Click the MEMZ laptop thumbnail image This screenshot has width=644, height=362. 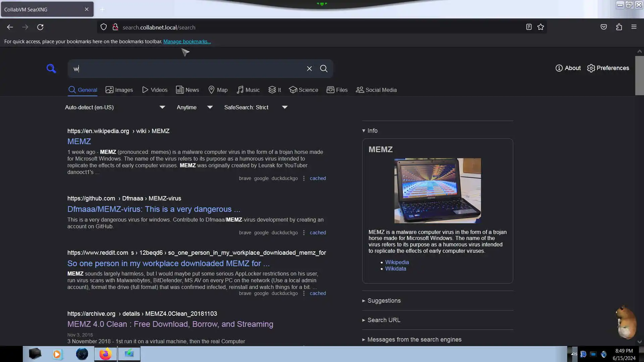tap(437, 190)
